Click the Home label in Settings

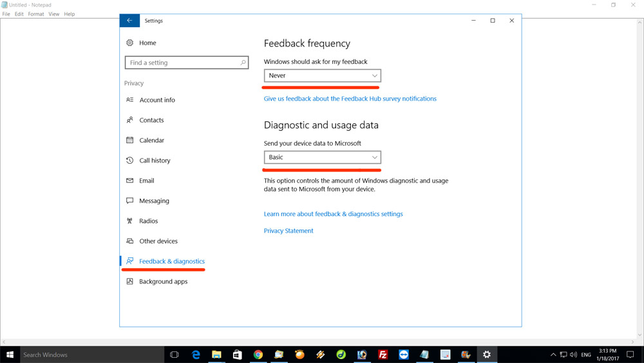[147, 43]
